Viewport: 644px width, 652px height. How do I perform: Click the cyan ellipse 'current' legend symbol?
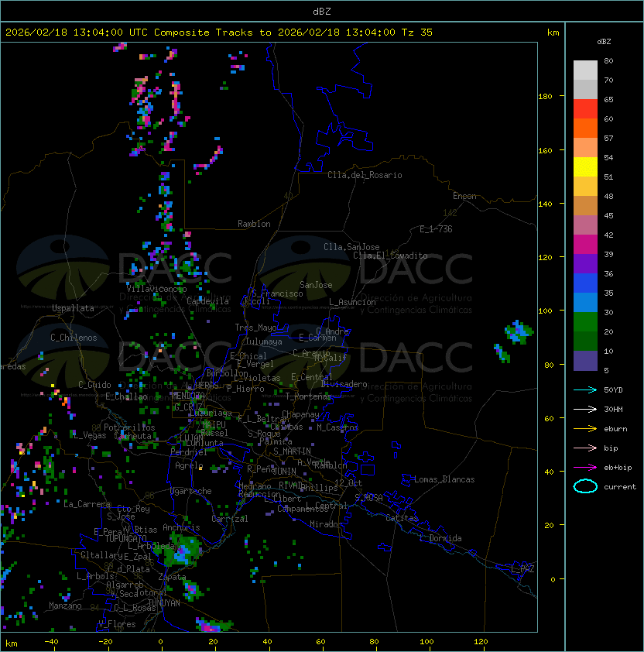pyautogui.click(x=585, y=486)
